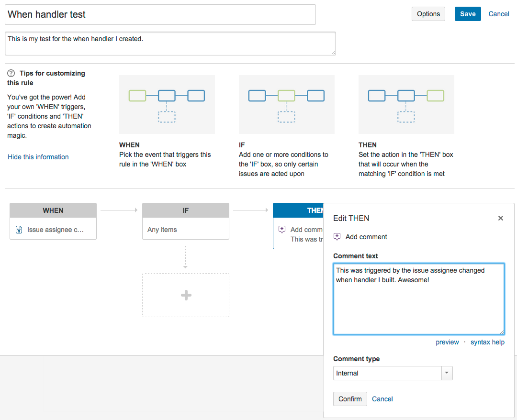Save the automation rule

467,14
